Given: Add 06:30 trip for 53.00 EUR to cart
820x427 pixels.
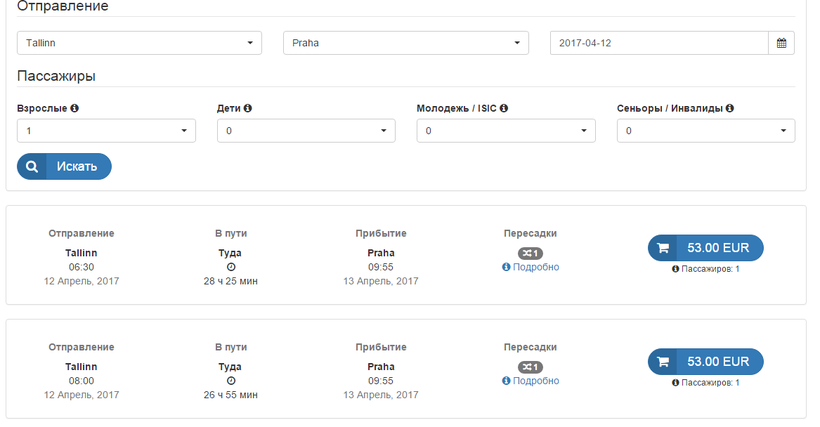Looking at the screenshot, I should pos(705,248).
